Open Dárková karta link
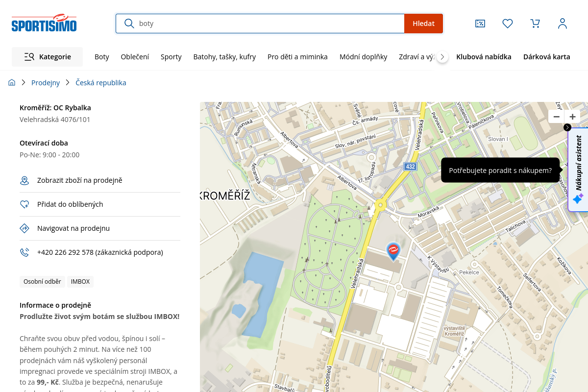Image resolution: width=588 pixels, height=392 pixels. point(547,57)
